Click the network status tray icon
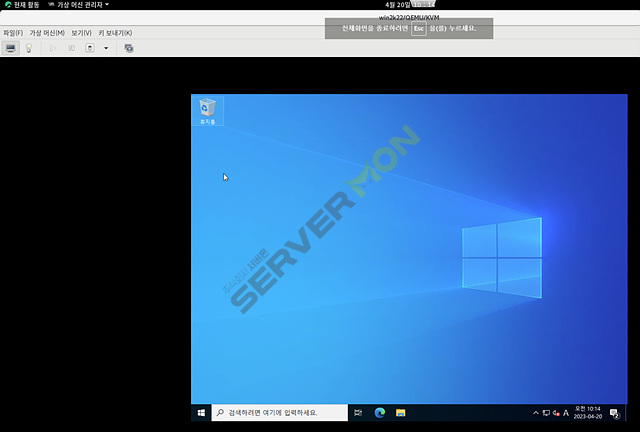 [546, 413]
